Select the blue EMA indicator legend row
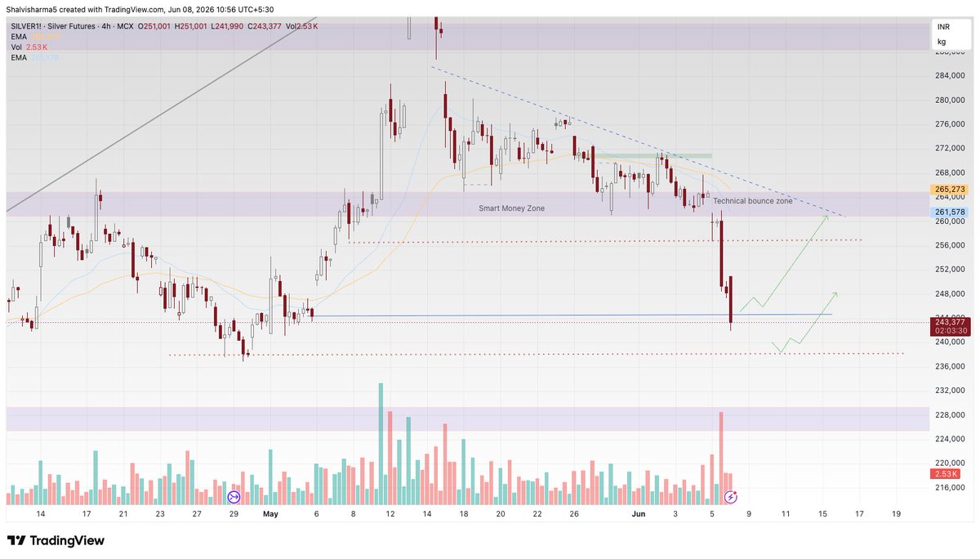This screenshot has width=980, height=559. pyautogui.click(x=36, y=58)
